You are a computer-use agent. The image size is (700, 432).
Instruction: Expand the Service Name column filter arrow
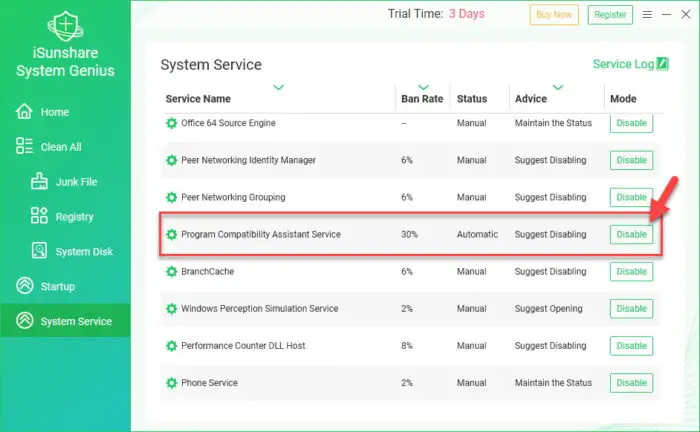pyautogui.click(x=278, y=88)
